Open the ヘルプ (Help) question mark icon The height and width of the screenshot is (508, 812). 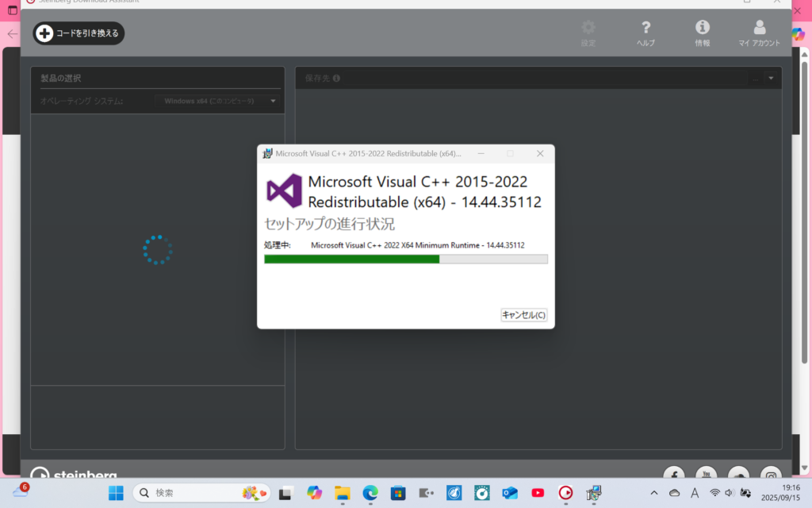click(x=645, y=33)
